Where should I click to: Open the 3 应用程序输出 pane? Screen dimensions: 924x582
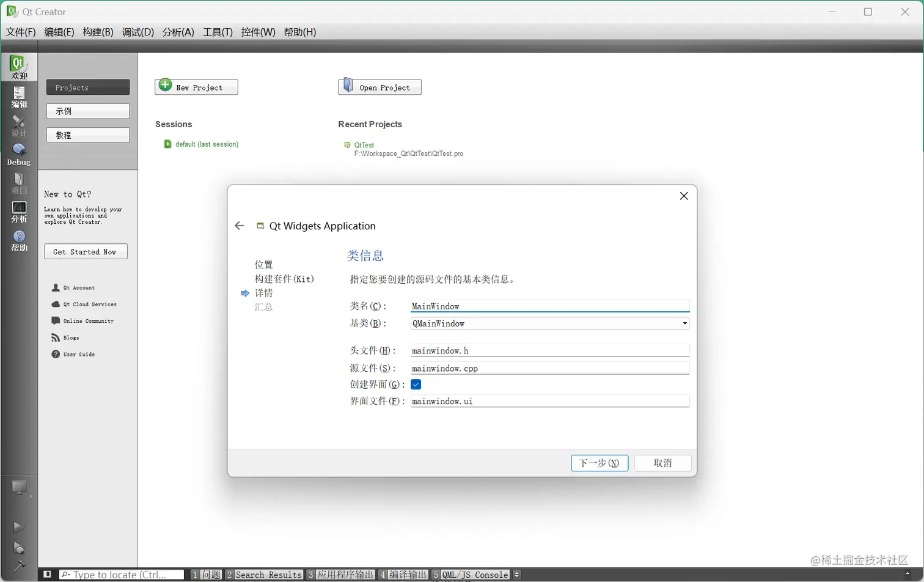(340, 575)
